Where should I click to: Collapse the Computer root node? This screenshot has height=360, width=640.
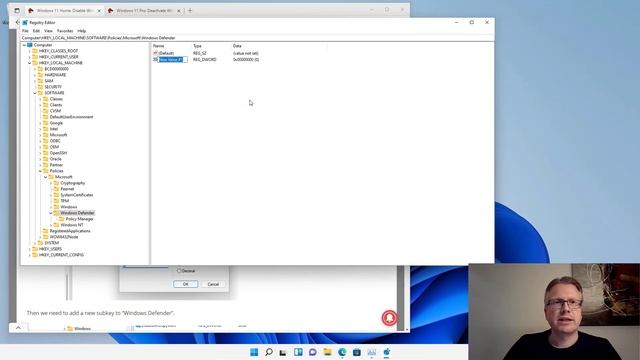coord(24,45)
